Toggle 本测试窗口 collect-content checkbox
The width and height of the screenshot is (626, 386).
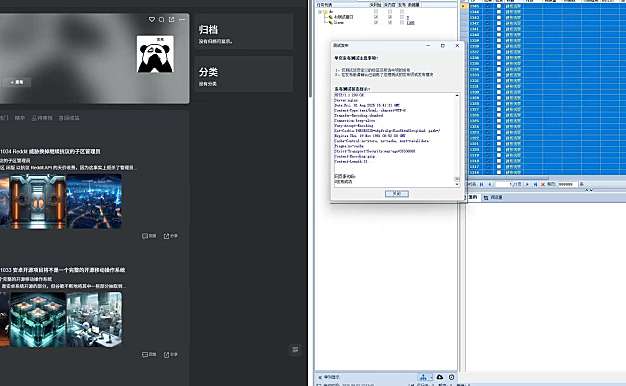pyautogui.click(x=390, y=17)
